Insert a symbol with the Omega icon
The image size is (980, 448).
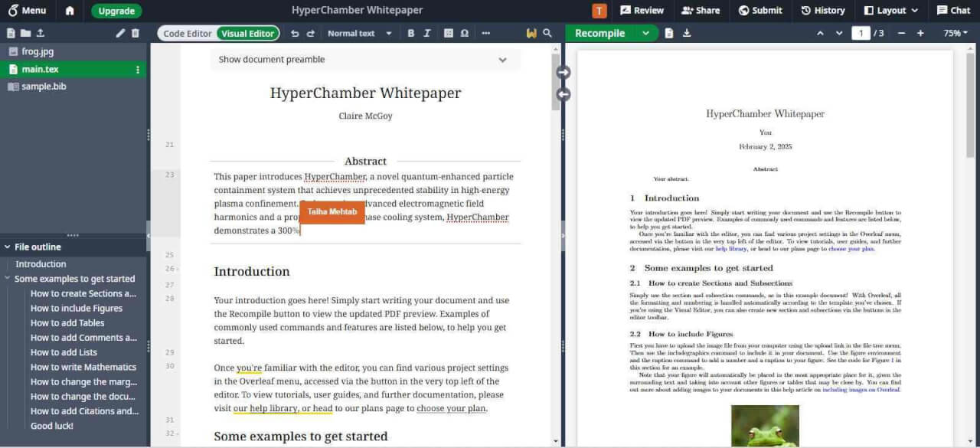click(463, 33)
